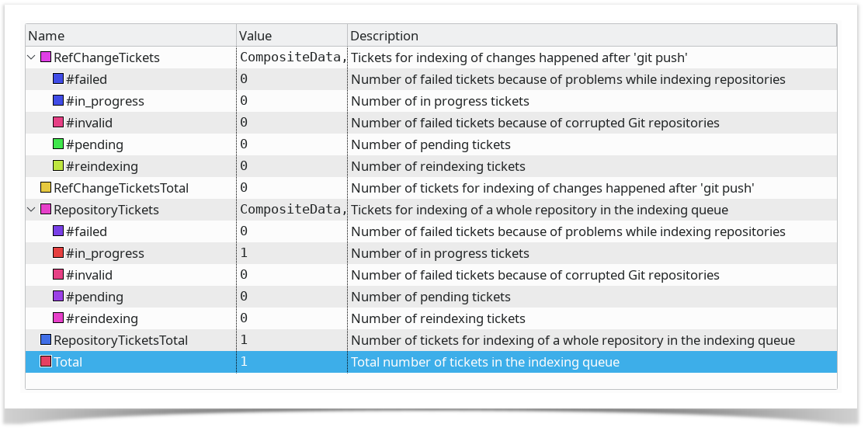Sort by the Name column header
The height and width of the screenshot is (431, 868).
(x=131, y=36)
